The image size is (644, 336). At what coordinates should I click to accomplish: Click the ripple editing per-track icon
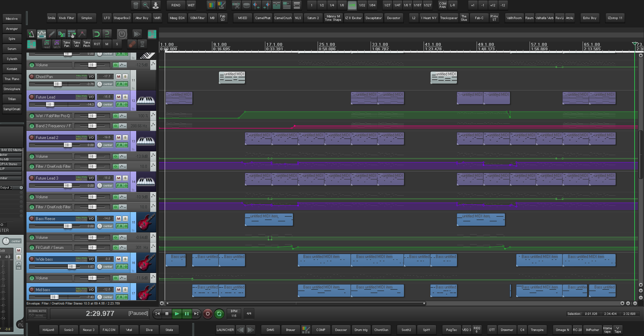(x=96, y=34)
